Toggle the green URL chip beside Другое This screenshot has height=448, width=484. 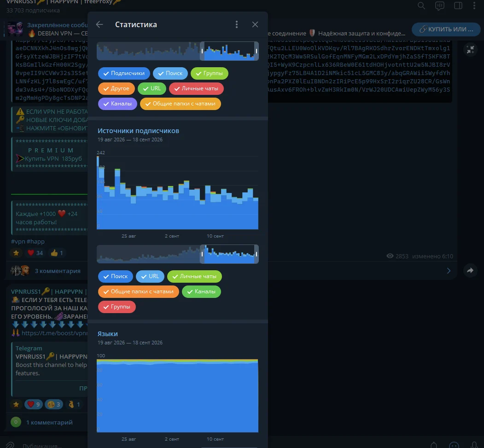tap(152, 88)
